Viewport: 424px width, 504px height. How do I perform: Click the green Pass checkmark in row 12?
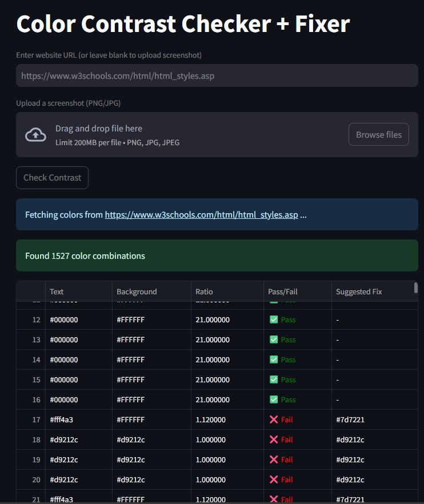pos(274,319)
